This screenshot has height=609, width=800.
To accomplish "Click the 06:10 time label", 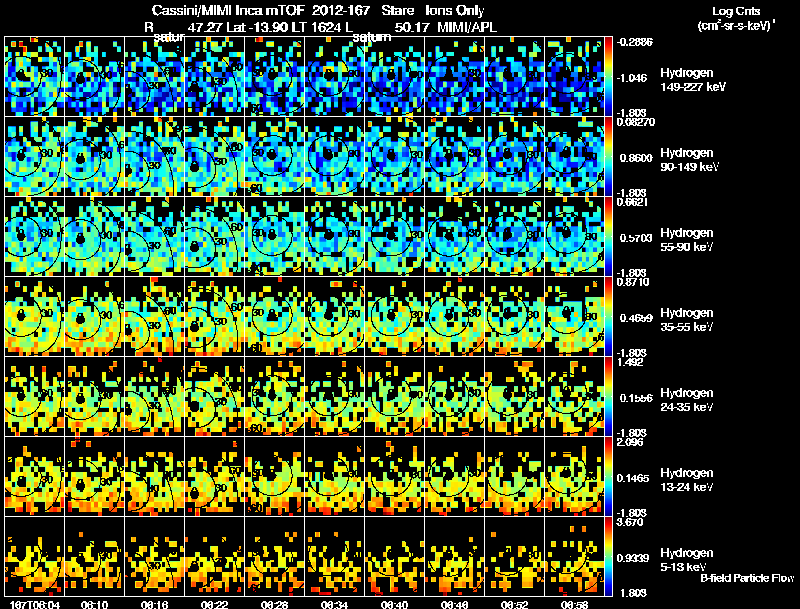I will [x=94, y=605].
